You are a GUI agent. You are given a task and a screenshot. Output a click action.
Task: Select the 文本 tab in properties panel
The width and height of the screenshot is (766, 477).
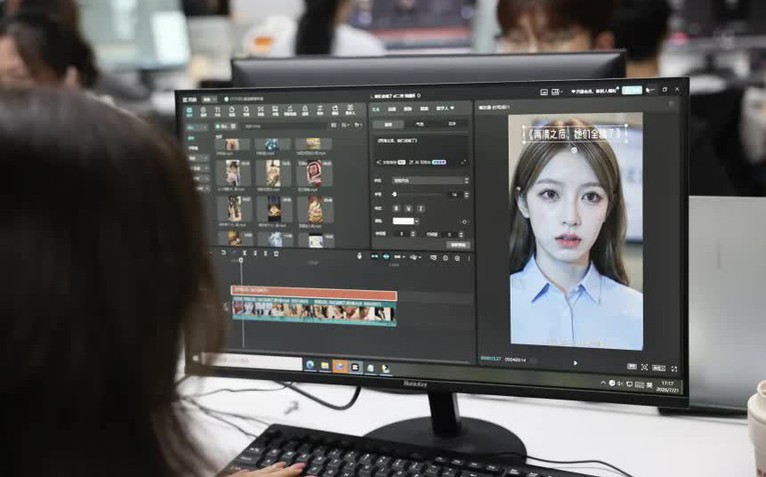click(x=376, y=109)
